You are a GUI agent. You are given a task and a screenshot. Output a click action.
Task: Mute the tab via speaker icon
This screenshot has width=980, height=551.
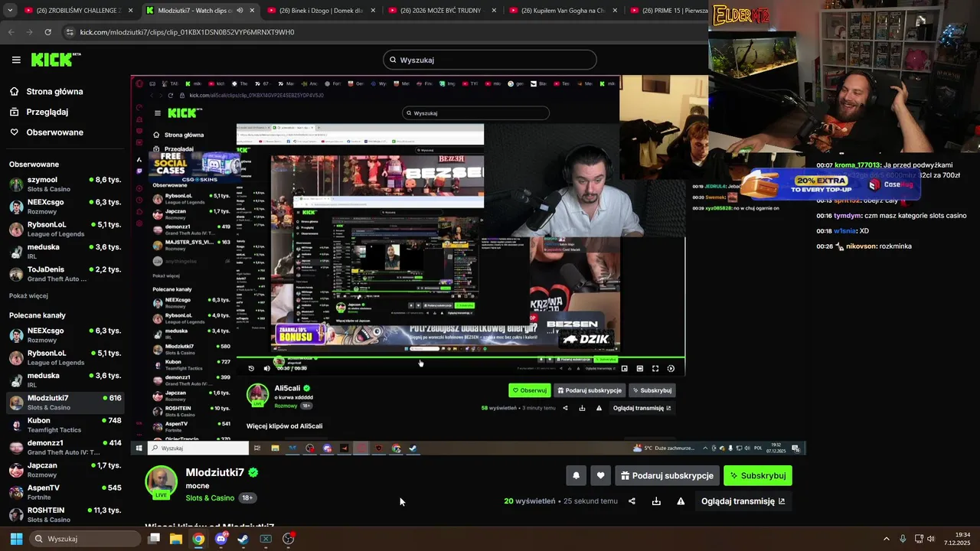tap(239, 11)
